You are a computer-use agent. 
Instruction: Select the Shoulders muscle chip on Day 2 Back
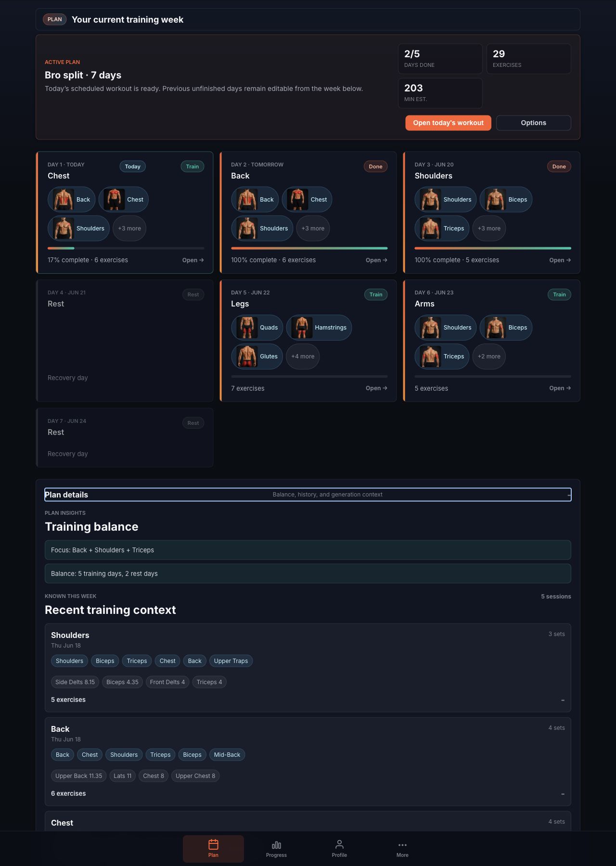(x=262, y=228)
